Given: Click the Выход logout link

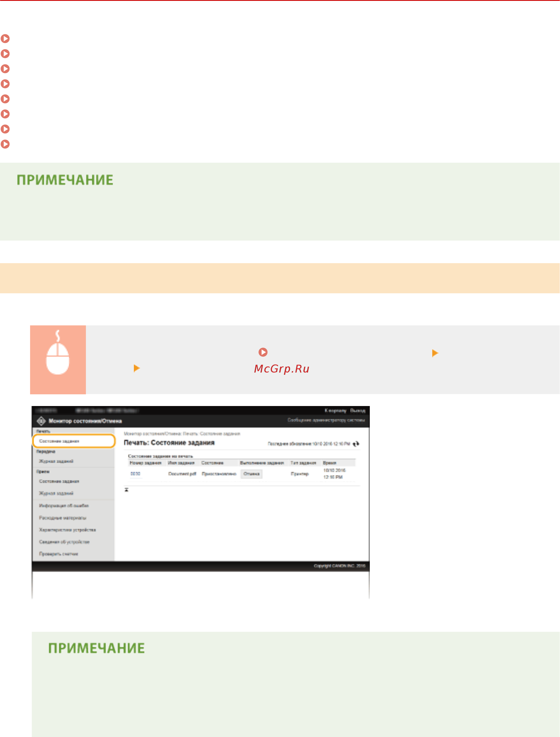Looking at the screenshot, I should tap(358, 410).
